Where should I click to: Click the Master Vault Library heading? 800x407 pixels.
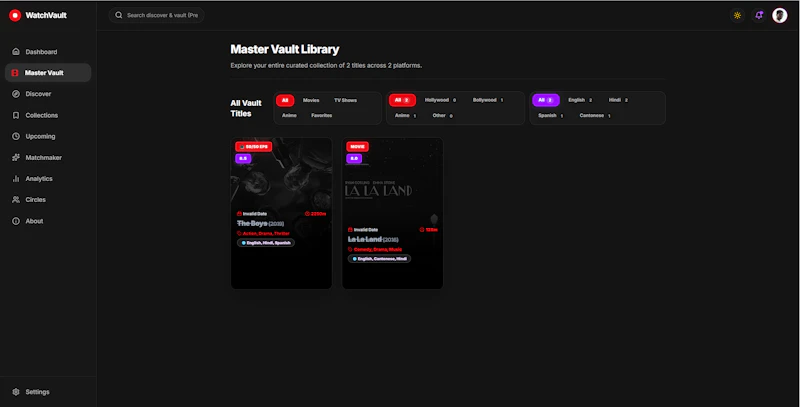coord(285,49)
